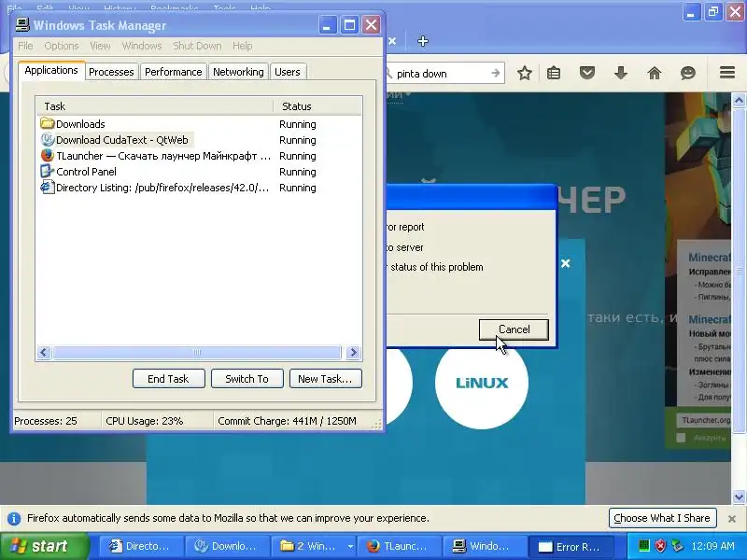Sort tasks by the Task column header
The width and height of the screenshot is (747, 560).
[154, 106]
